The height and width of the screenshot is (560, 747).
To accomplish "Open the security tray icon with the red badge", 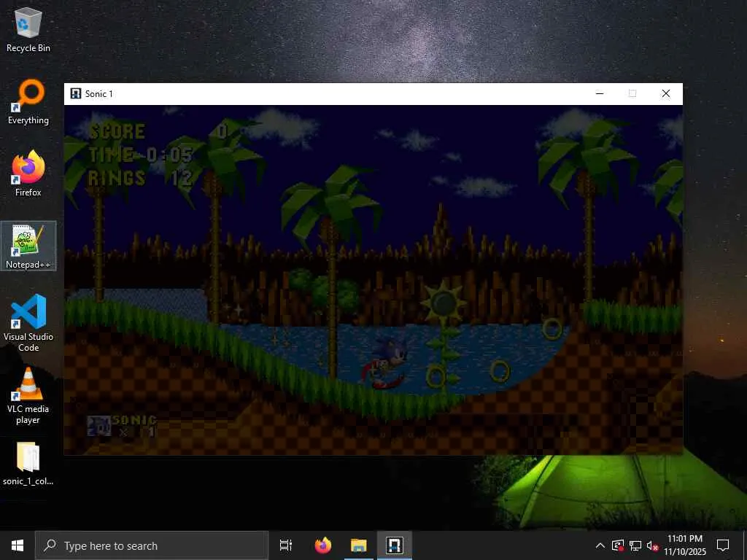I will [618, 545].
